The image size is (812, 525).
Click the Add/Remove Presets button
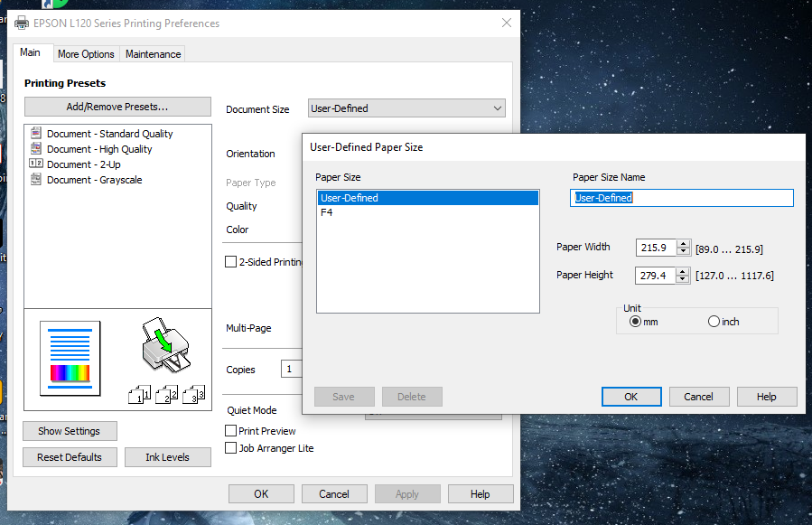point(117,107)
